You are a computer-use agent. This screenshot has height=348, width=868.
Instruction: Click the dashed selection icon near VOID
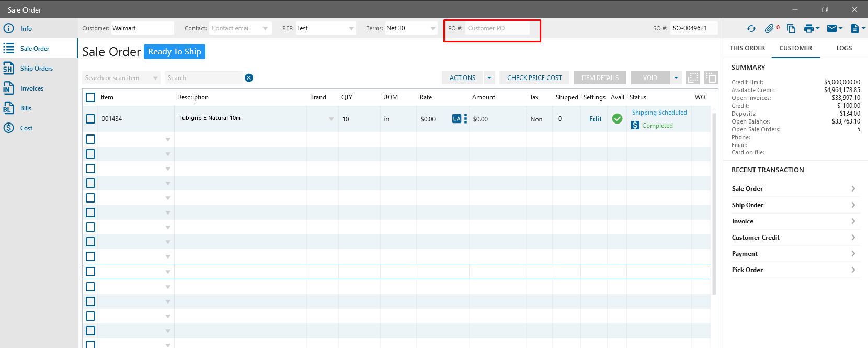coord(693,78)
